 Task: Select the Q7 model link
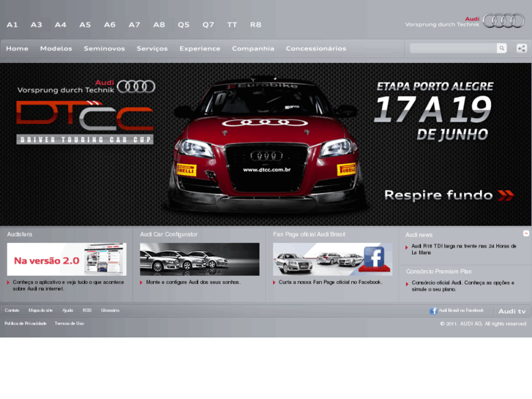point(209,25)
